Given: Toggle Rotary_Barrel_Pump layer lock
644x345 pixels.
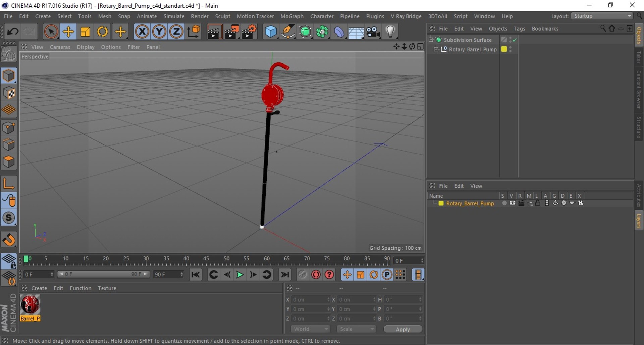Looking at the screenshot, I should point(538,203).
